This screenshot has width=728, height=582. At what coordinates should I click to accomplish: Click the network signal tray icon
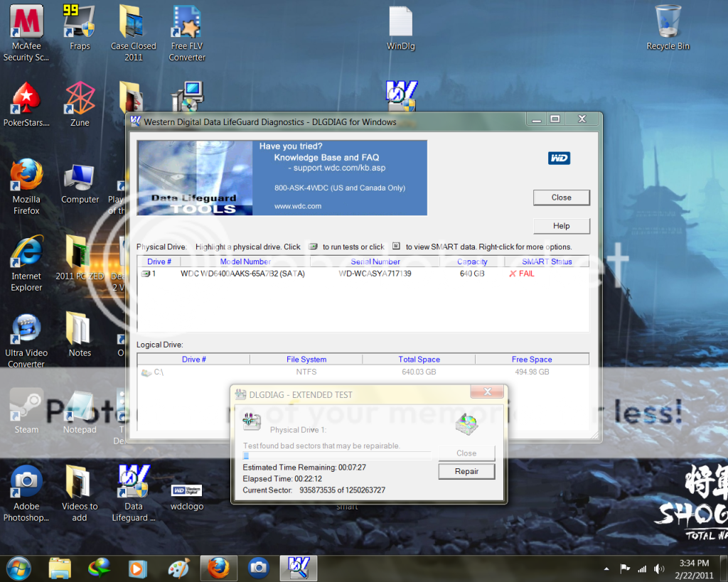pos(642,568)
